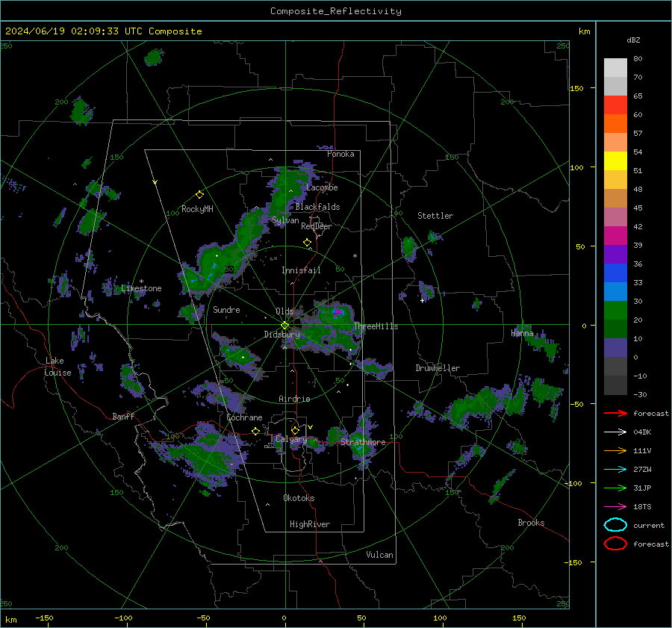The image size is (672, 628).
Task: Click the green 31JP arrow icon
Action: tap(615, 488)
